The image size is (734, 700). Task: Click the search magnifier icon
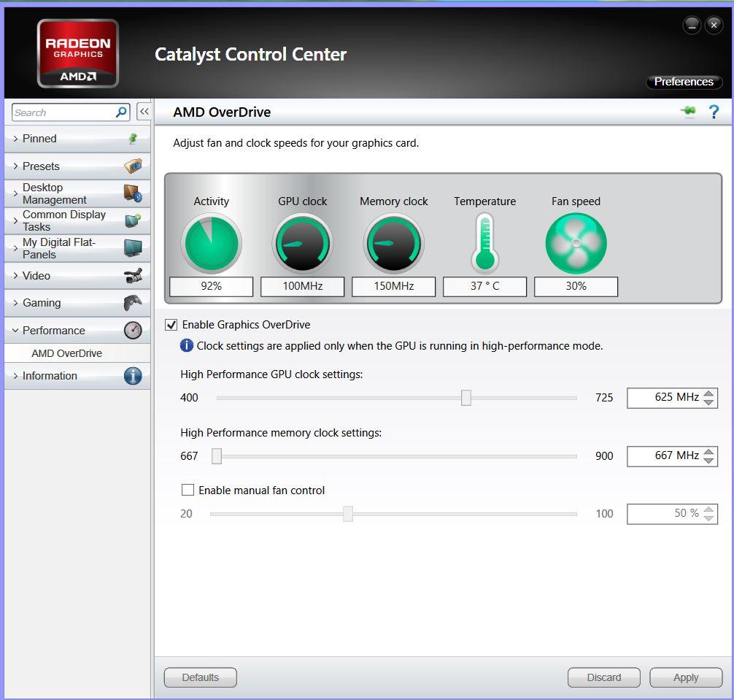pos(121,112)
